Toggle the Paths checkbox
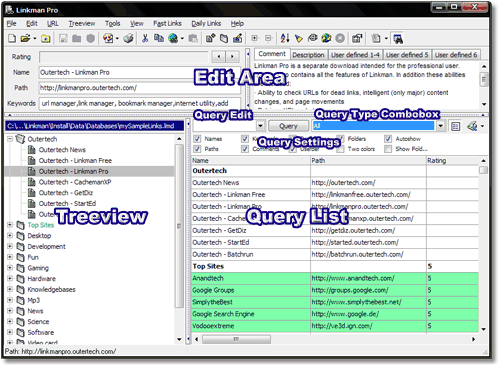 pos(197,149)
